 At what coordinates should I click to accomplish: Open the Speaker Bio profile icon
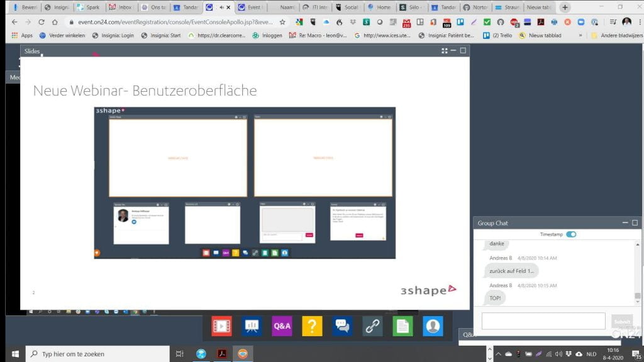(433, 326)
